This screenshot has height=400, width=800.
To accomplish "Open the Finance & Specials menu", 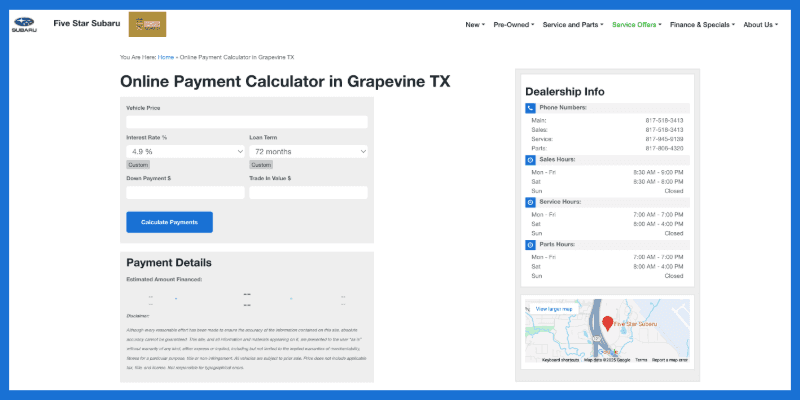I will [x=703, y=24].
